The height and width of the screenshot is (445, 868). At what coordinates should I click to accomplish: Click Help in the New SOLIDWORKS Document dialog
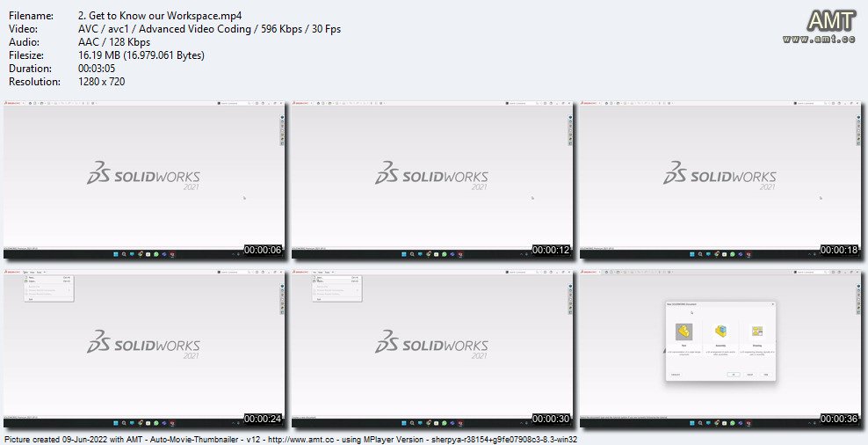[x=765, y=375]
